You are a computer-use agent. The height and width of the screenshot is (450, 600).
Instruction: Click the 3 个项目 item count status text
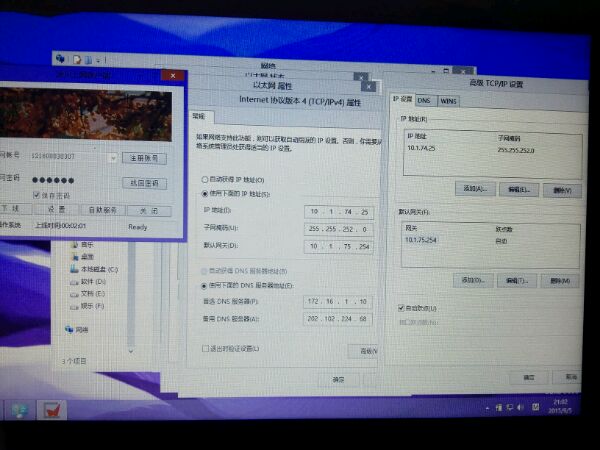tap(74, 361)
